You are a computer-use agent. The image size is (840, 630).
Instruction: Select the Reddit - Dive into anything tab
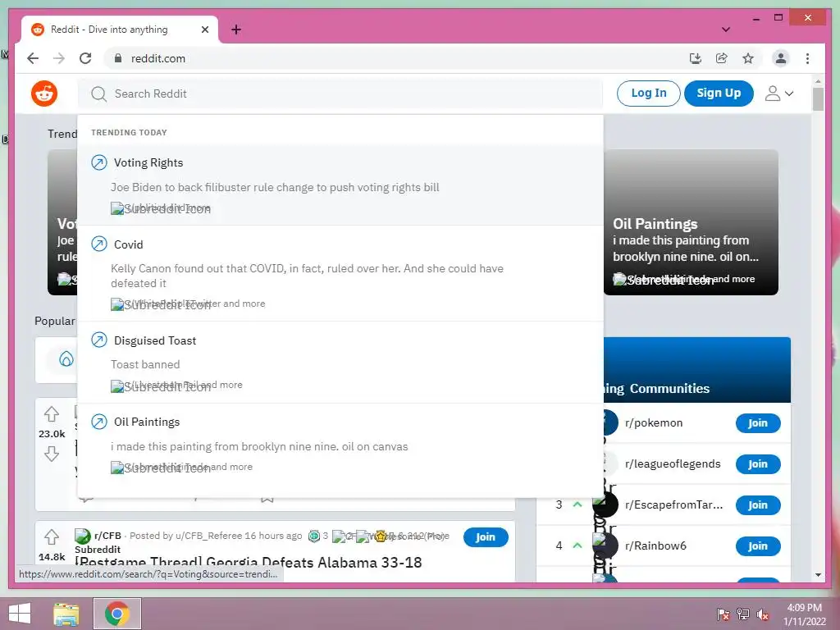(x=120, y=30)
